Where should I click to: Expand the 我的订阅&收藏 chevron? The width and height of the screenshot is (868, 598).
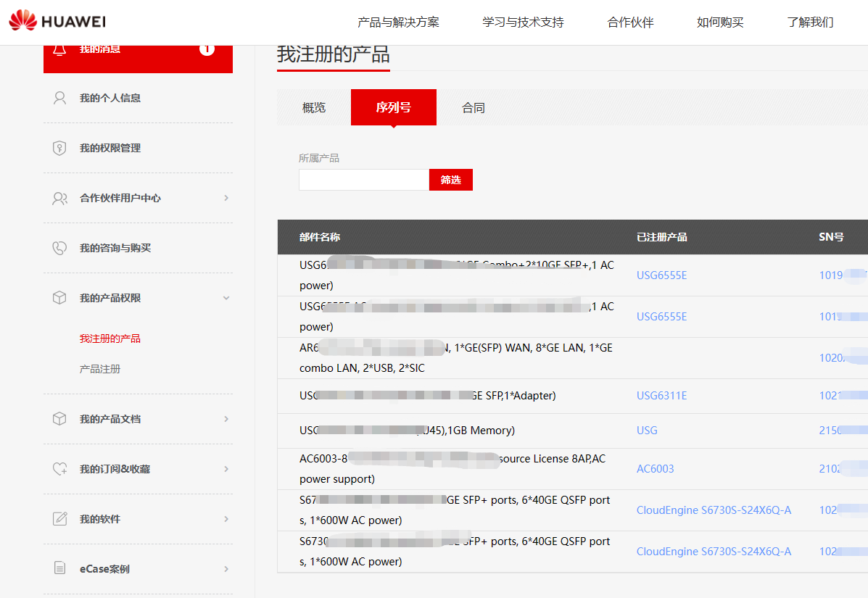tap(226, 469)
